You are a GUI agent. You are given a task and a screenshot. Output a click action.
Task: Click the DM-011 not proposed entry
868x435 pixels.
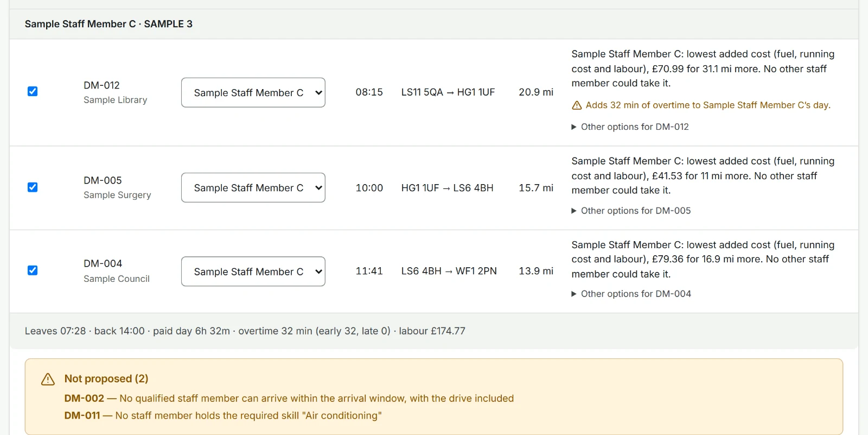pyautogui.click(x=223, y=415)
